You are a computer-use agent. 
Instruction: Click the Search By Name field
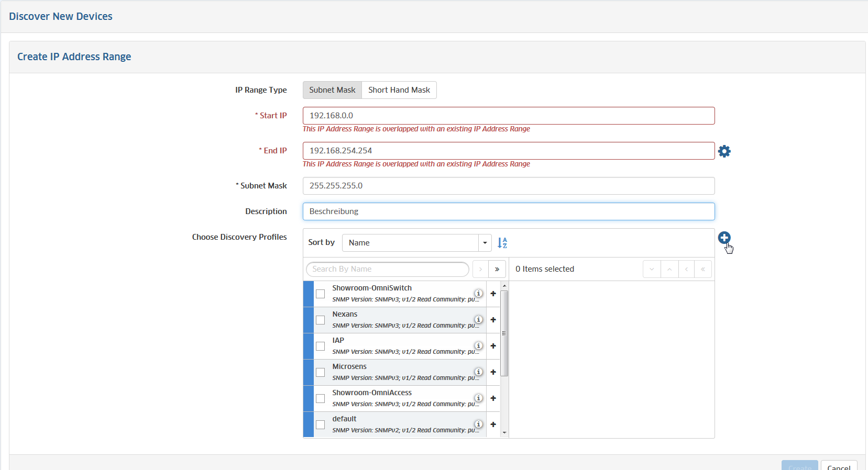(388, 269)
